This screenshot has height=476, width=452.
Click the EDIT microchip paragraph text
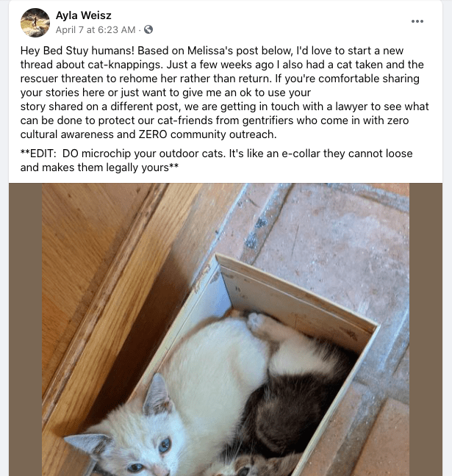216,160
